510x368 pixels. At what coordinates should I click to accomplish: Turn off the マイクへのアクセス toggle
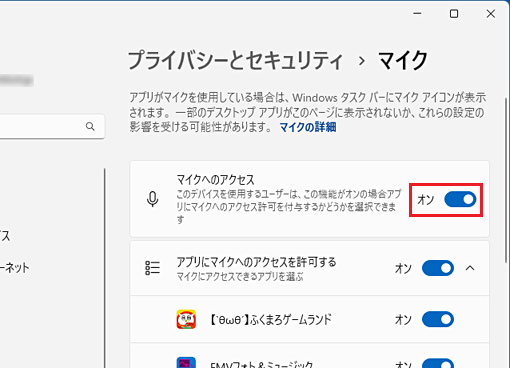[x=460, y=200]
